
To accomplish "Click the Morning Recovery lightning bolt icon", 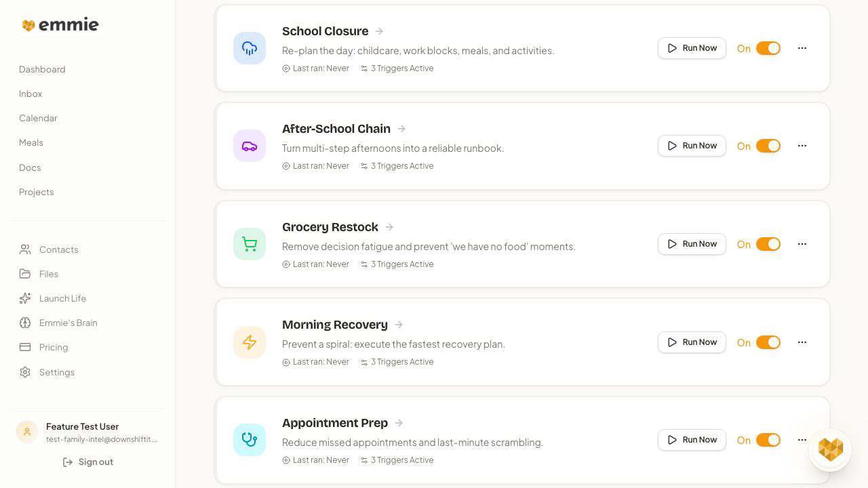I will point(250,342).
